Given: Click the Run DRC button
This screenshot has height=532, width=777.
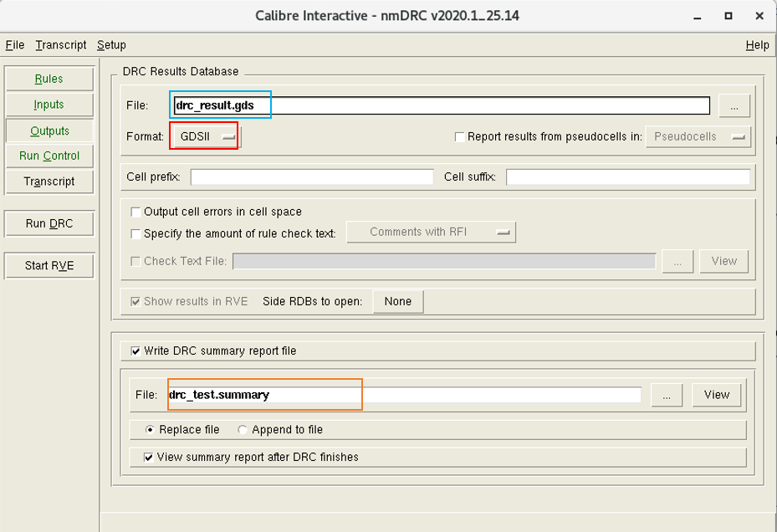Looking at the screenshot, I should [49, 223].
